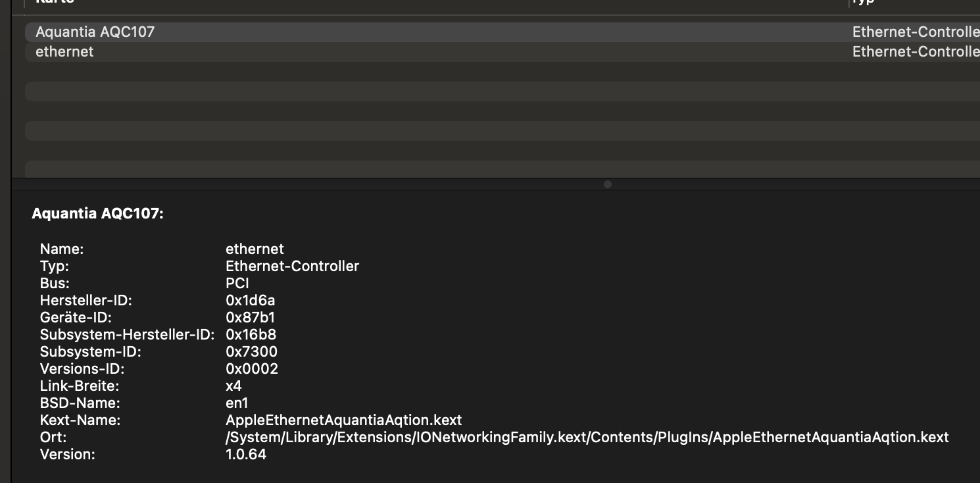Select the Aquantia AQC107 row
980x483 pixels.
[95, 32]
